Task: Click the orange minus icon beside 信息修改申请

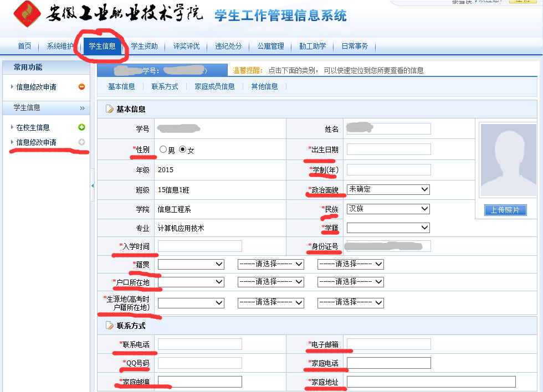Action: coord(81,87)
